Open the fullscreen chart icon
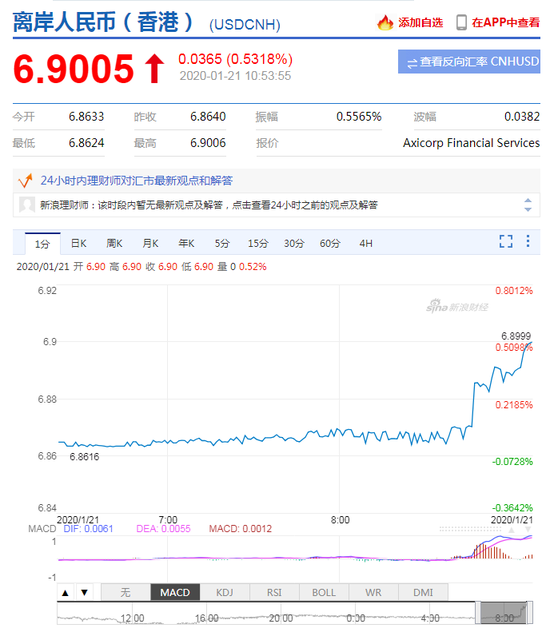Image resolution: width=550 pixels, height=636 pixels. (506, 241)
